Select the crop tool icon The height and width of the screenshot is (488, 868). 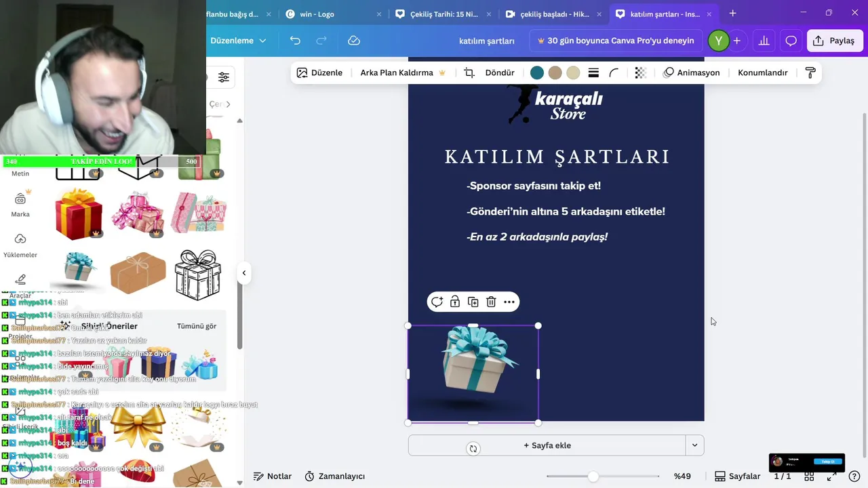coord(469,73)
